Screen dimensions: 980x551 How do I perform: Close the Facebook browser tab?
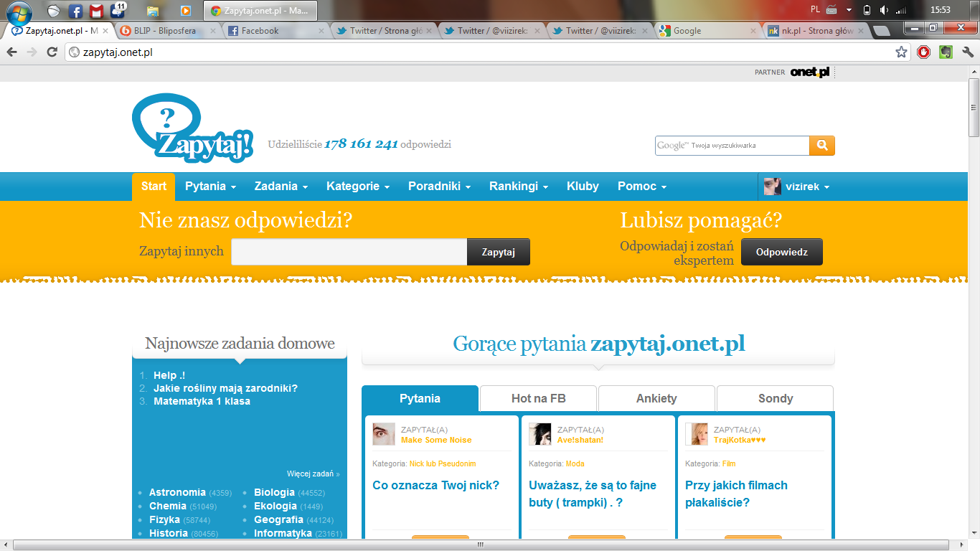(x=322, y=31)
